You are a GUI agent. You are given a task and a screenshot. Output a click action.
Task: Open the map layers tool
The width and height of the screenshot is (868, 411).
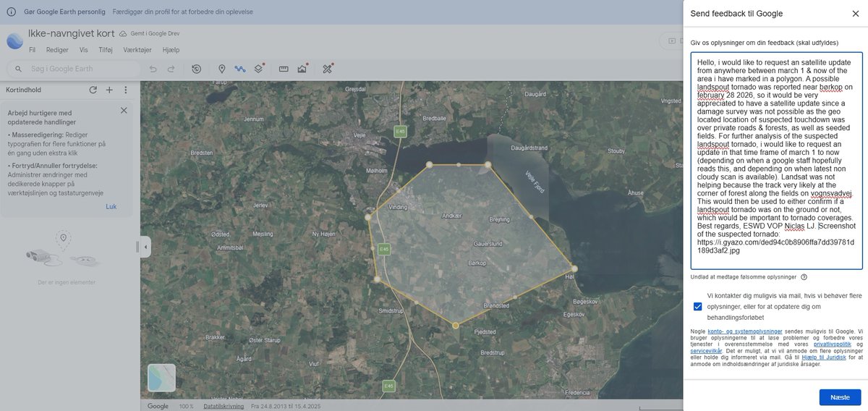point(259,69)
